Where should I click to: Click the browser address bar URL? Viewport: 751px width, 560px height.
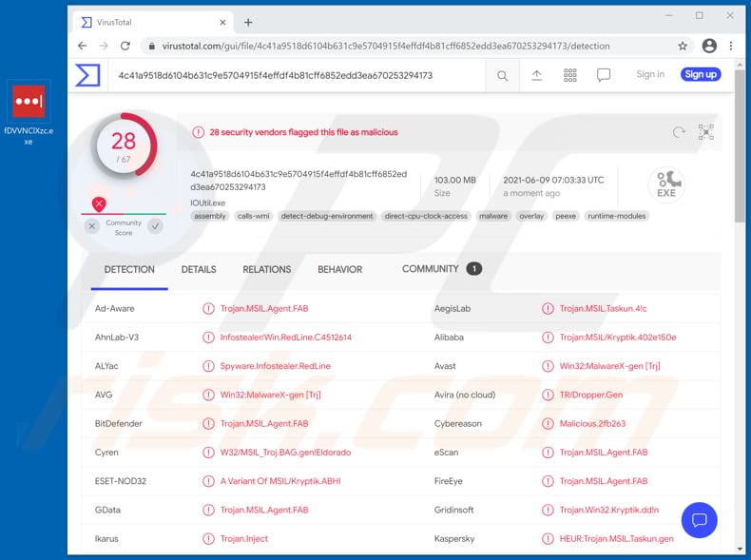tap(386, 46)
